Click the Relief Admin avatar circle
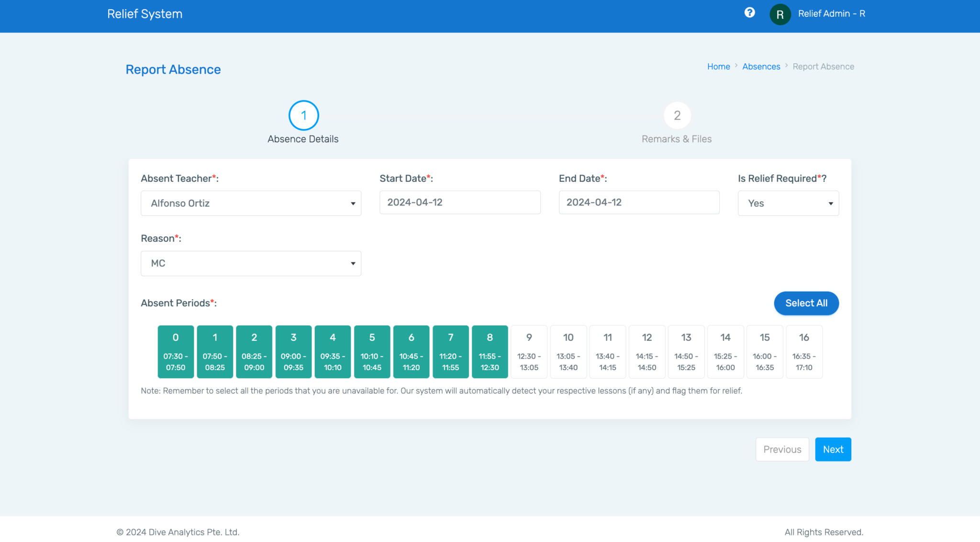This screenshot has width=980, height=542. [x=780, y=14]
